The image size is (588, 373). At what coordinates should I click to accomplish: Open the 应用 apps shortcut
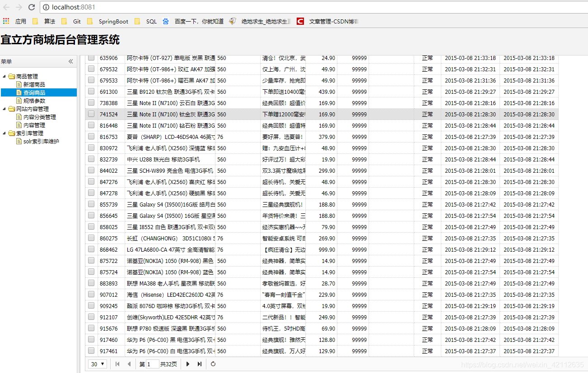14,21
